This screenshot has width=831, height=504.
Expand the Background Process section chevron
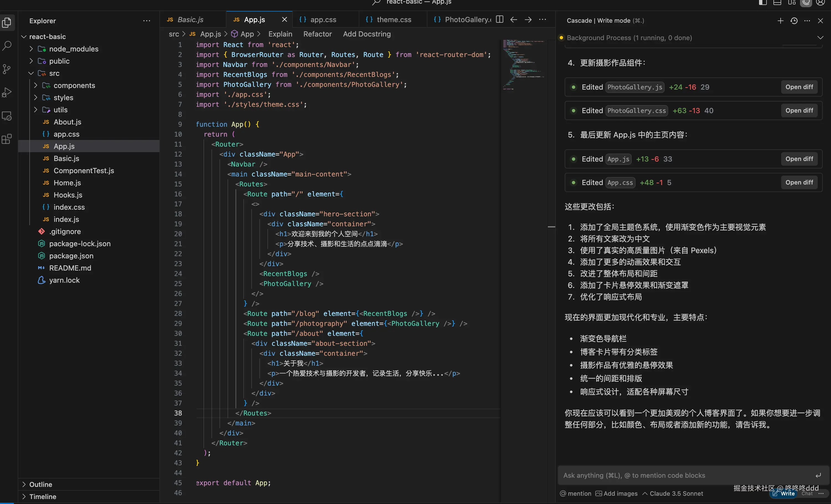click(x=820, y=38)
